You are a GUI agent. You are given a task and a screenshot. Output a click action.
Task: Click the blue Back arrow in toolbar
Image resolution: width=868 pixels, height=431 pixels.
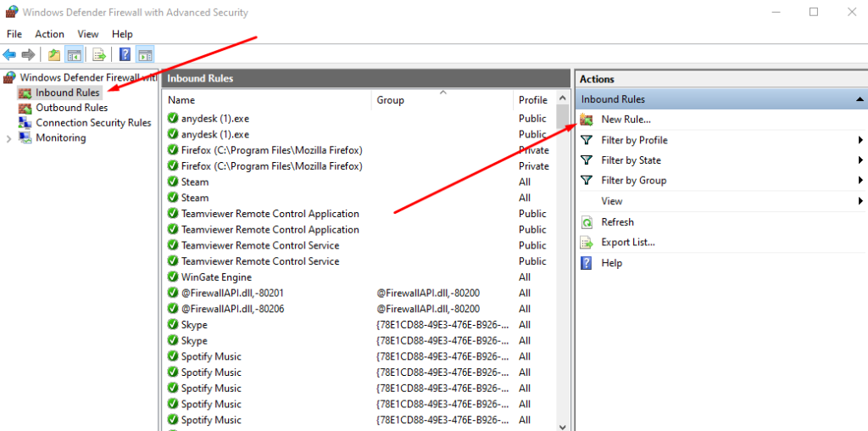pos(9,54)
